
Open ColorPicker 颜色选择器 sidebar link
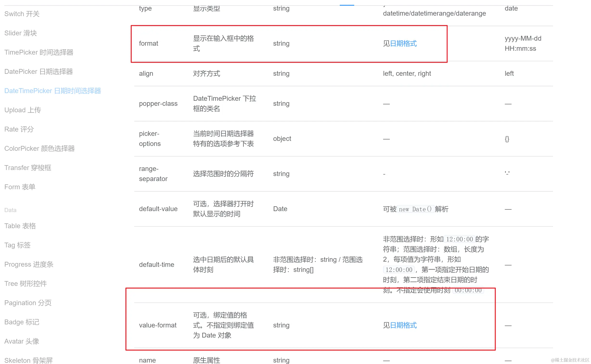(39, 149)
